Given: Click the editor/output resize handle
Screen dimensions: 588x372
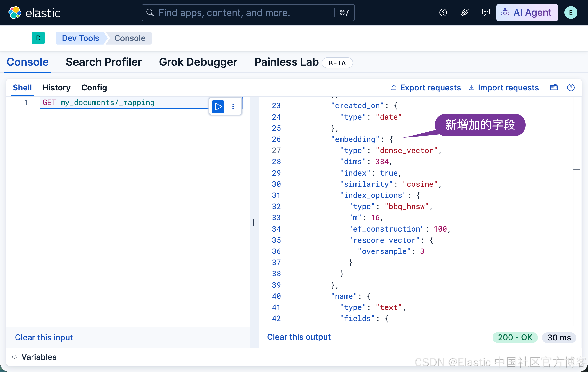Looking at the screenshot, I should pyautogui.click(x=254, y=222).
